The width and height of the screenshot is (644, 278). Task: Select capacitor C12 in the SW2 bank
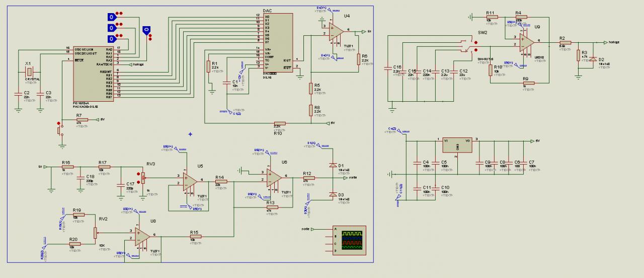[x=453, y=73]
